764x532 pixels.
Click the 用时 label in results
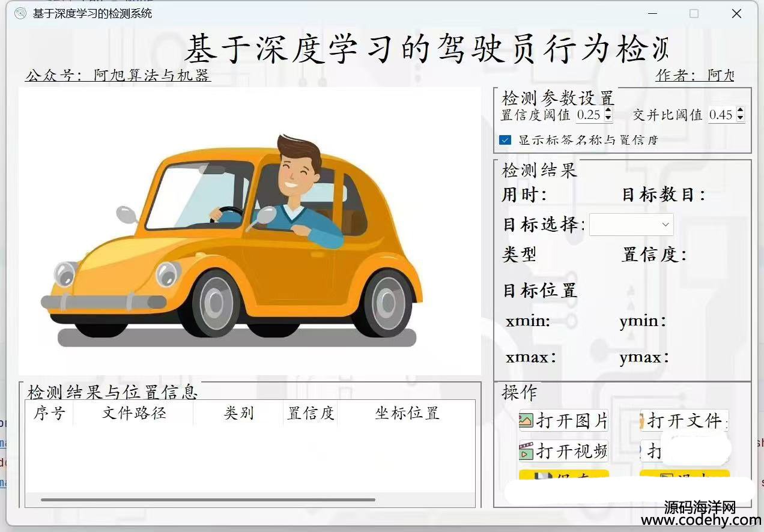point(524,195)
